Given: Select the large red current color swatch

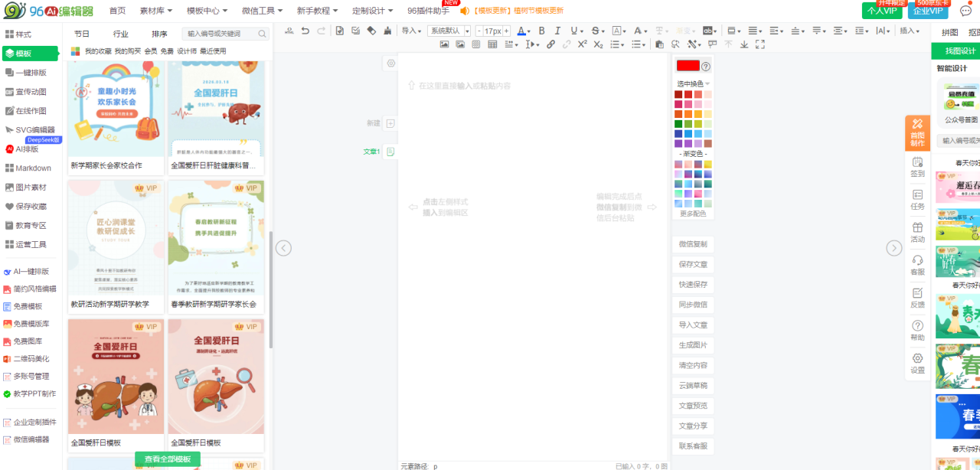Looking at the screenshot, I should point(688,66).
